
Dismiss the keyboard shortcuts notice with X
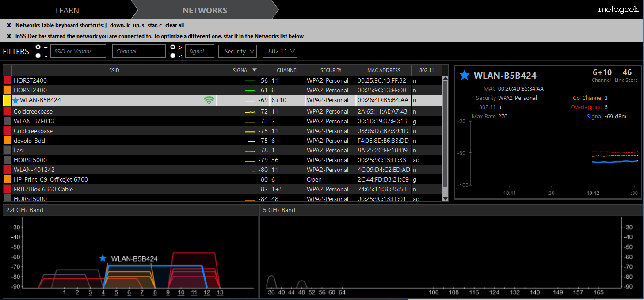(8, 25)
